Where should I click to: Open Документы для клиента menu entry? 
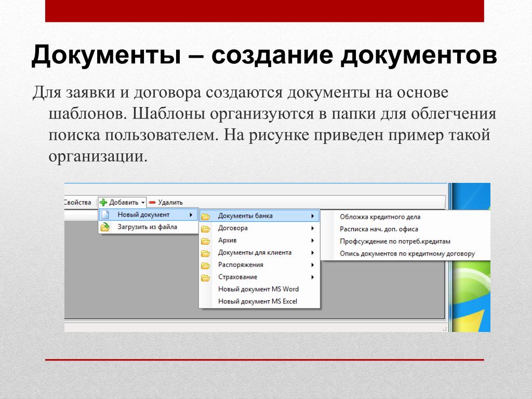click(260, 252)
